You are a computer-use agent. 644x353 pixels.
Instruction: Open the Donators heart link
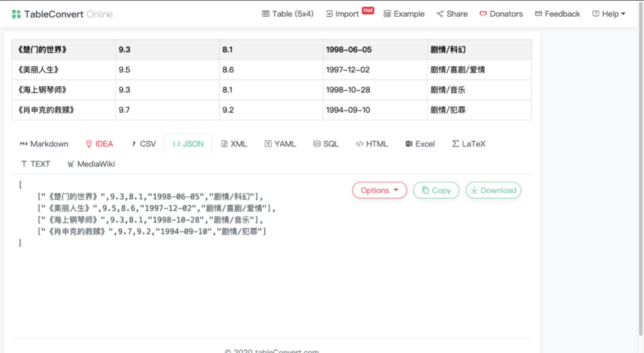click(x=501, y=14)
